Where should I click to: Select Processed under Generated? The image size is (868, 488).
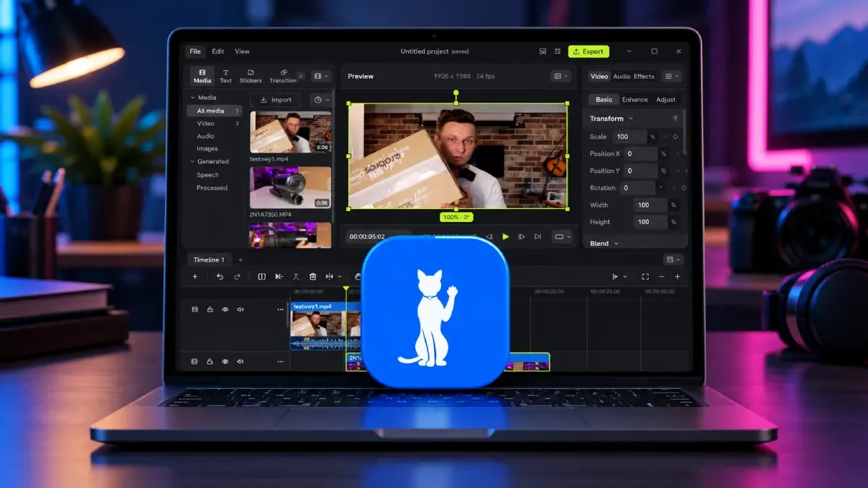[x=212, y=188]
